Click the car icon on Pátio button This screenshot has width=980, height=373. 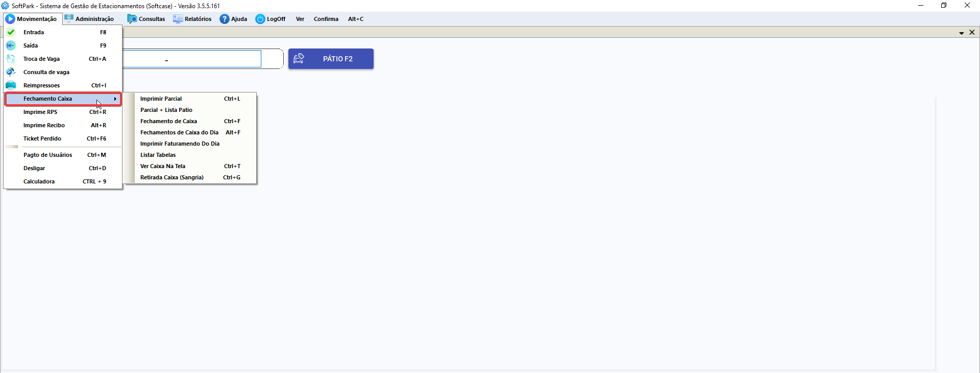tap(299, 59)
